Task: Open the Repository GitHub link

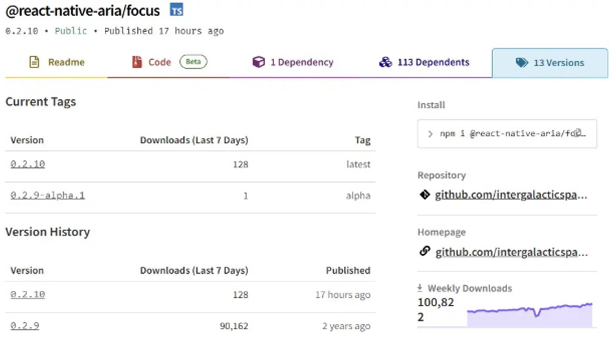Action: coord(511,195)
